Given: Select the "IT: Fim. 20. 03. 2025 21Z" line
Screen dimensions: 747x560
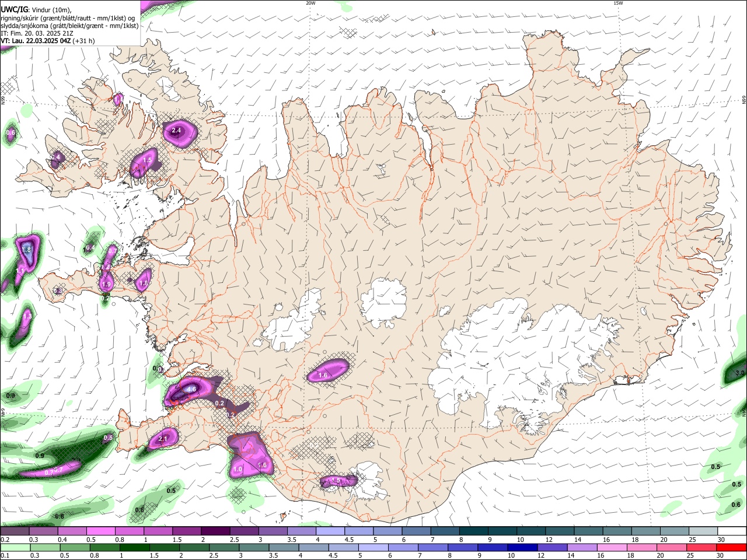Looking at the screenshot, I should pos(37,33).
